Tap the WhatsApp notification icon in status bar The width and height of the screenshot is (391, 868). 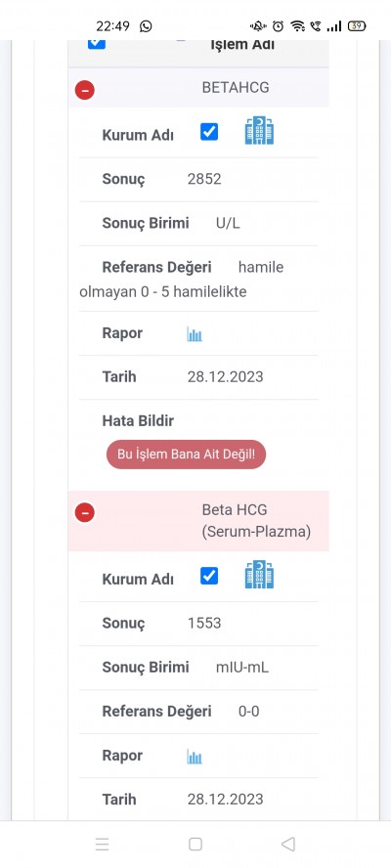146,26
